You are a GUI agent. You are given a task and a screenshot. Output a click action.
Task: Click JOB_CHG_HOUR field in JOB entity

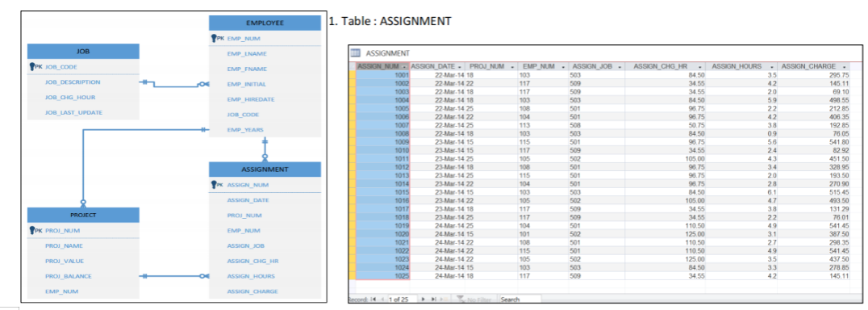pos(70,98)
